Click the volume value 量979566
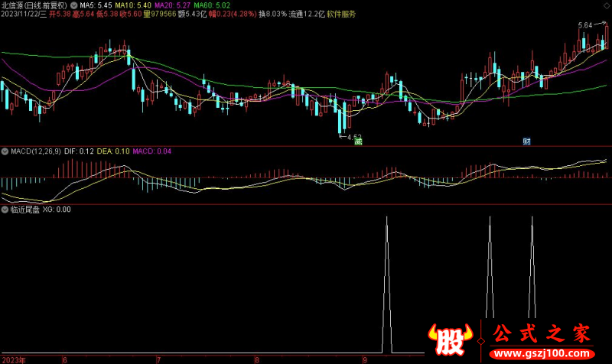 coord(160,14)
